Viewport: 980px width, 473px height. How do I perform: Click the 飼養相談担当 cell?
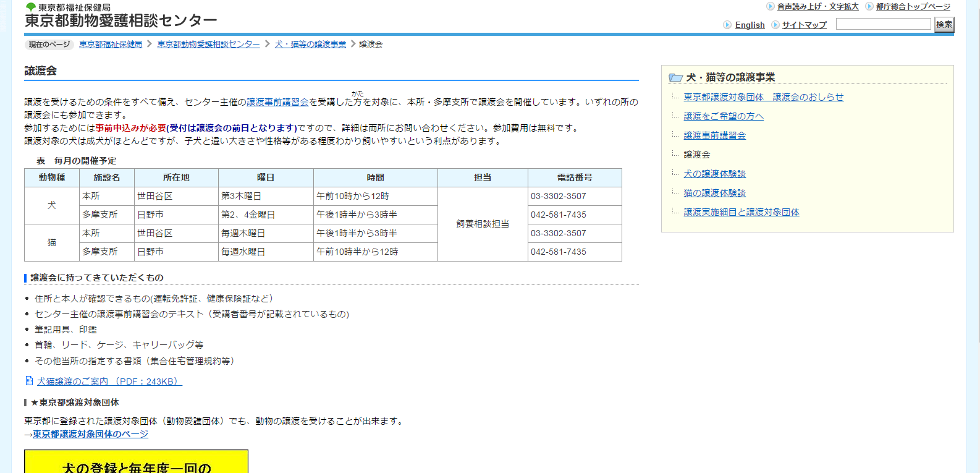point(483,224)
